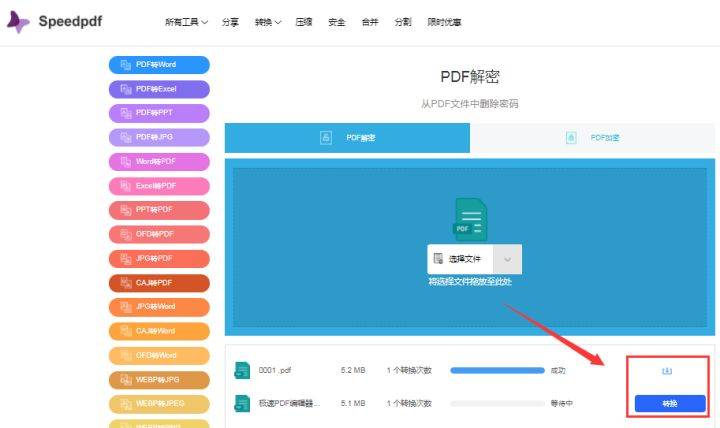
Task: Click the lock icon on PDF解密 tab
Action: point(326,137)
